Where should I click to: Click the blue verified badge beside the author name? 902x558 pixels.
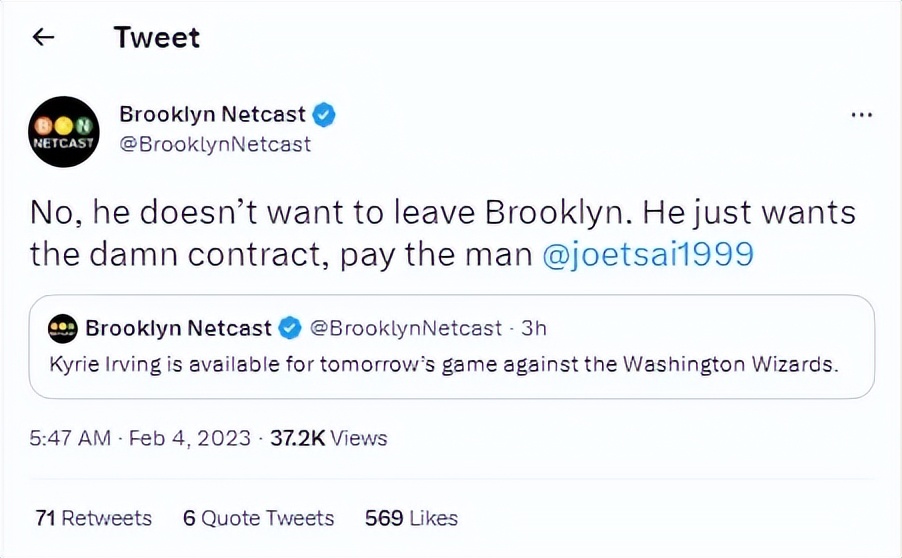(324, 115)
